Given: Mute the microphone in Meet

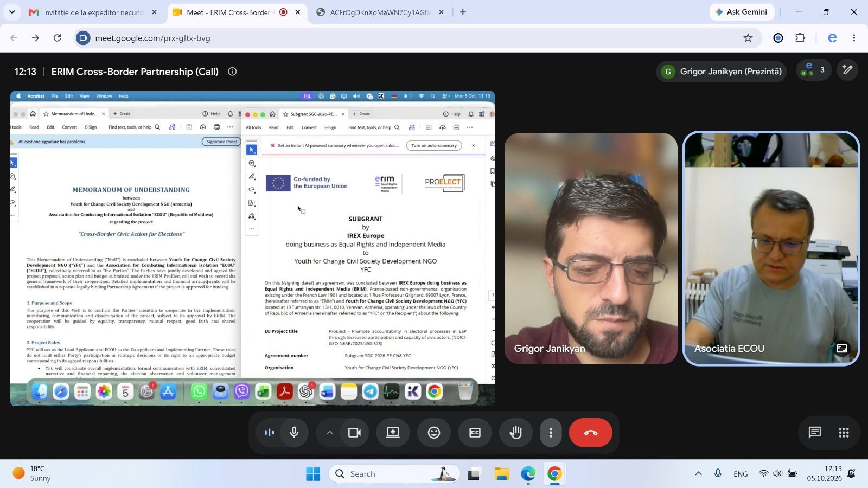Looking at the screenshot, I should click(x=294, y=433).
